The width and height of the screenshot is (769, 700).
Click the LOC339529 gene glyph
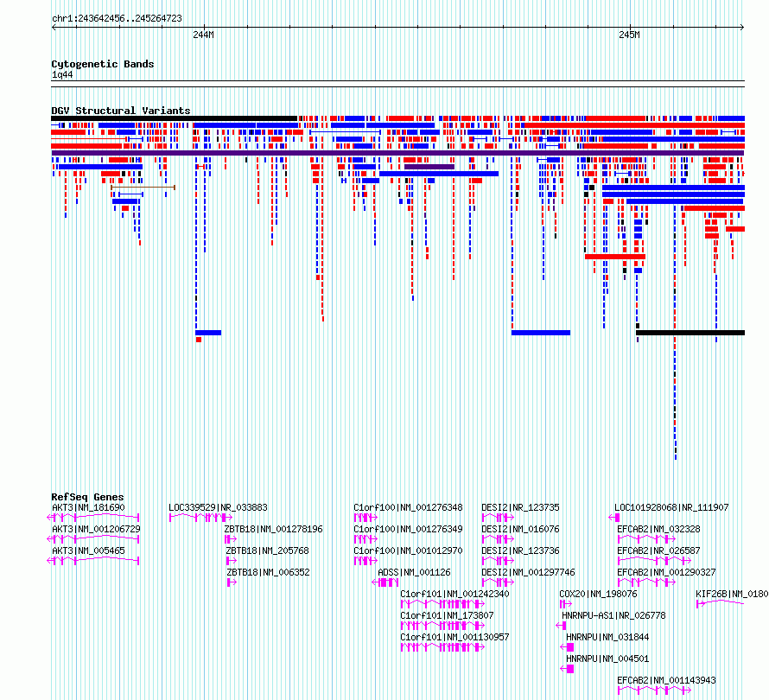(200, 518)
